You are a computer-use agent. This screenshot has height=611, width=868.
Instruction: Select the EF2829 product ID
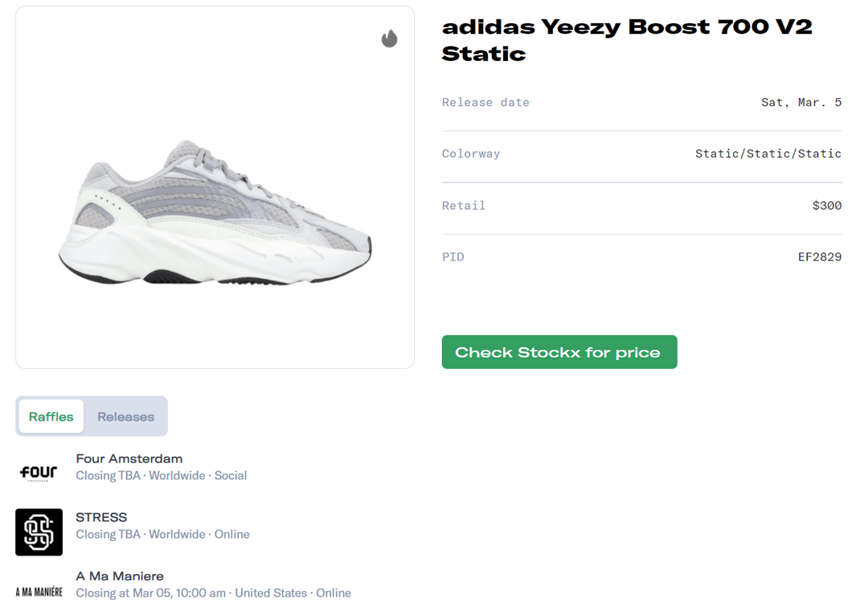819,256
